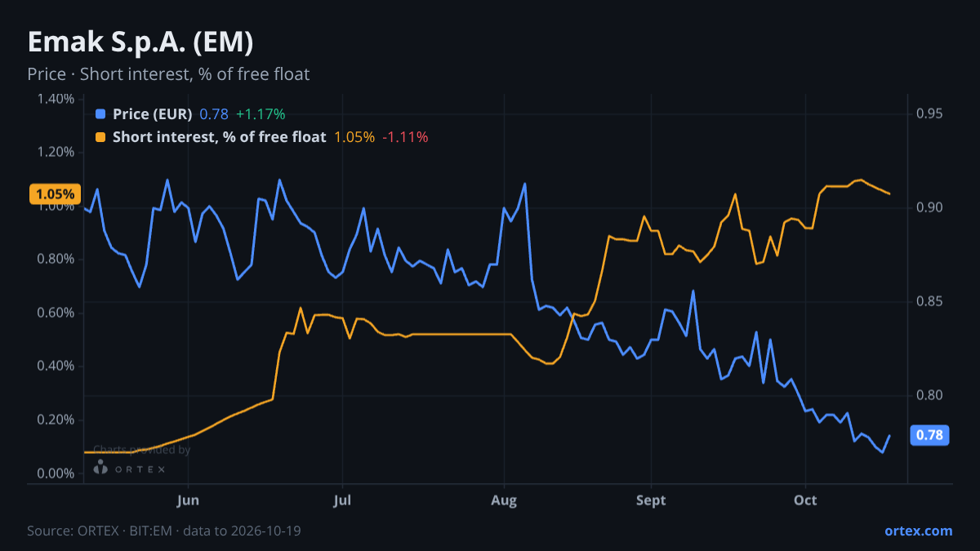Click the blue 0.78 price axis badge

929,435
